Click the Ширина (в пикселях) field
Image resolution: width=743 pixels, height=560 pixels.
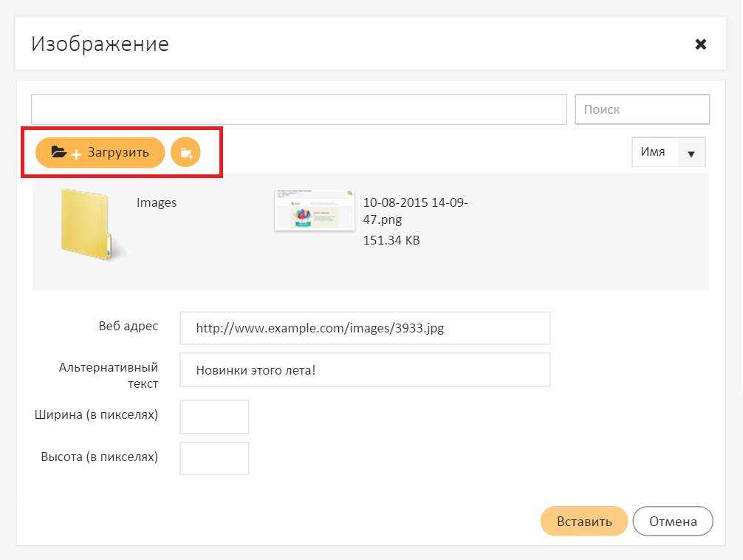pyautogui.click(x=214, y=417)
